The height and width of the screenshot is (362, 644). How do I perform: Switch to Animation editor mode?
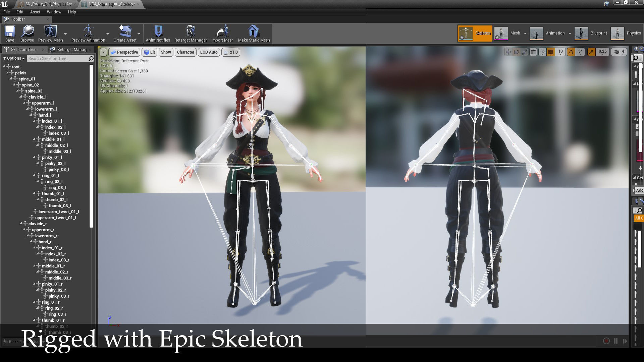(x=547, y=33)
